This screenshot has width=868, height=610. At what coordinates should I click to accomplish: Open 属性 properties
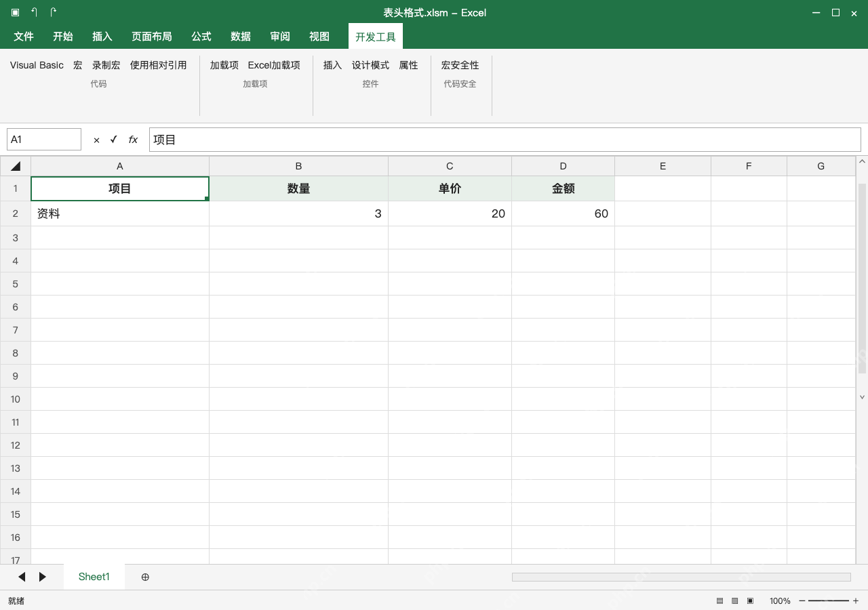click(408, 65)
